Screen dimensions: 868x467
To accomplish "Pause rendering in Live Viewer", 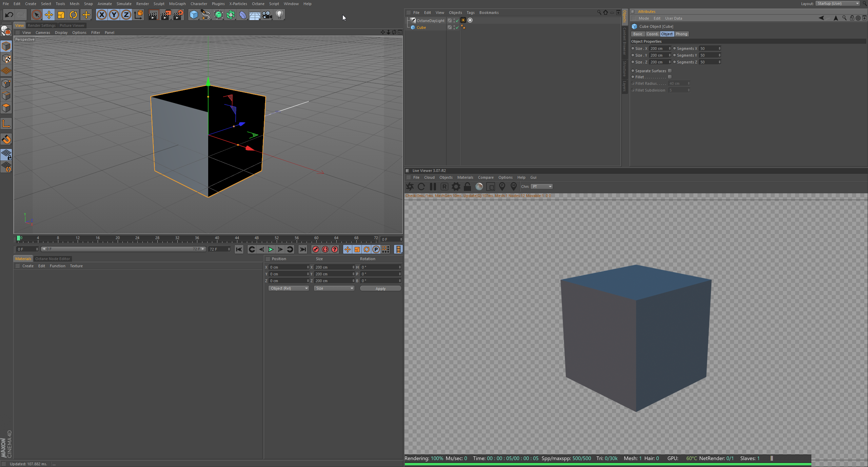I will pos(433,187).
